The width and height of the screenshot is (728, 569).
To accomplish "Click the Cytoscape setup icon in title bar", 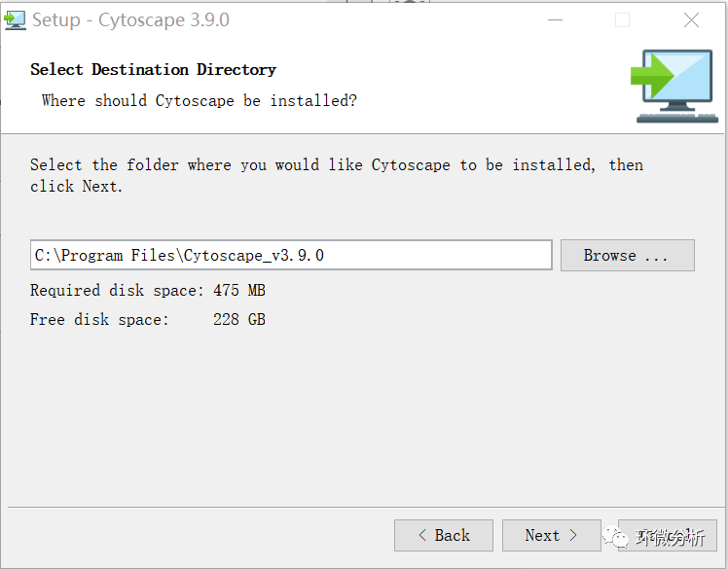I will pos(15,20).
